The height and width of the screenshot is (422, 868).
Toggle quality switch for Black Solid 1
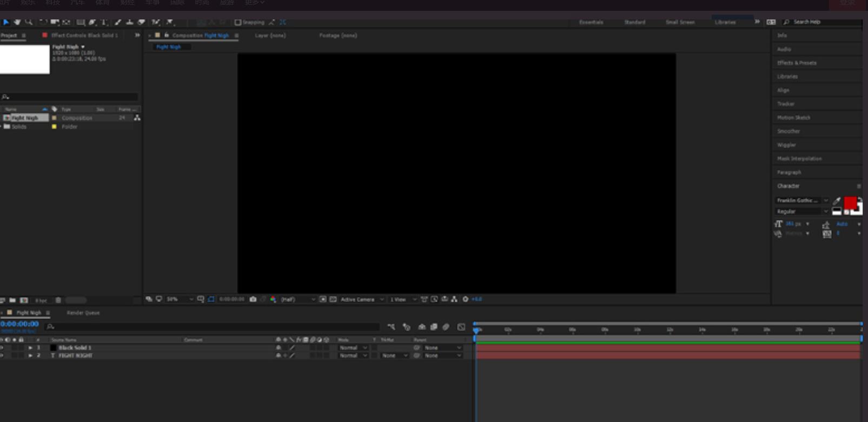[x=292, y=348]
